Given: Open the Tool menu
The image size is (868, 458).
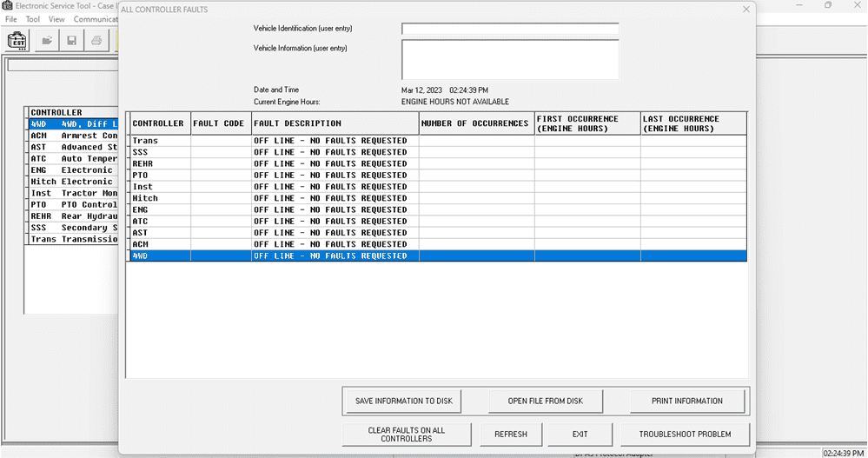Looking at the screenshot, I should pyautogui.click(x=33, y=19).
